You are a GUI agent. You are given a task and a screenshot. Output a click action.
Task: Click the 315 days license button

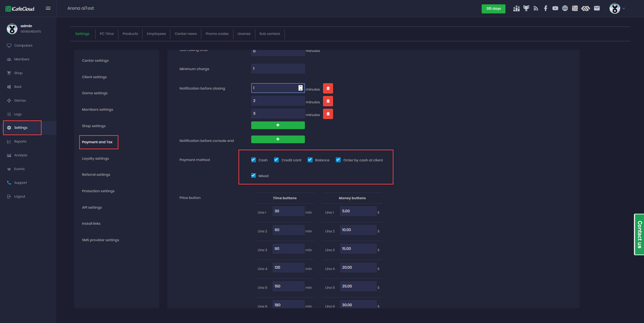click(493, 9)
